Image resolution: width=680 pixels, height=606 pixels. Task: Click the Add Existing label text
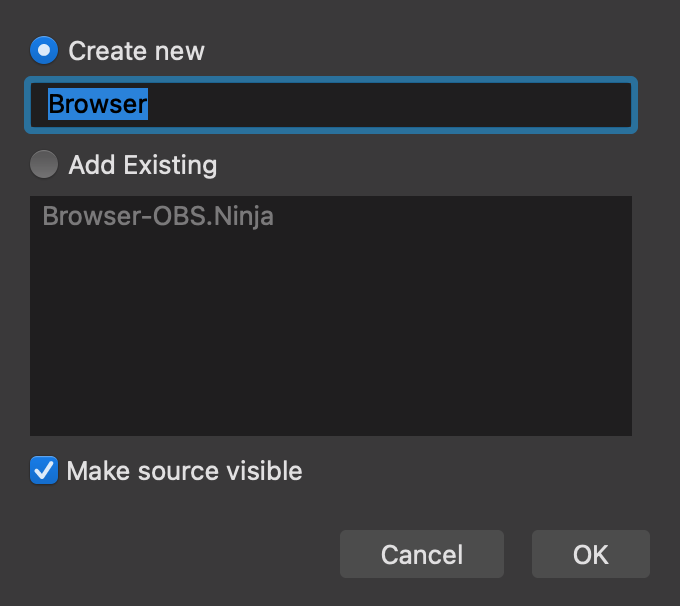click(143, 165)
